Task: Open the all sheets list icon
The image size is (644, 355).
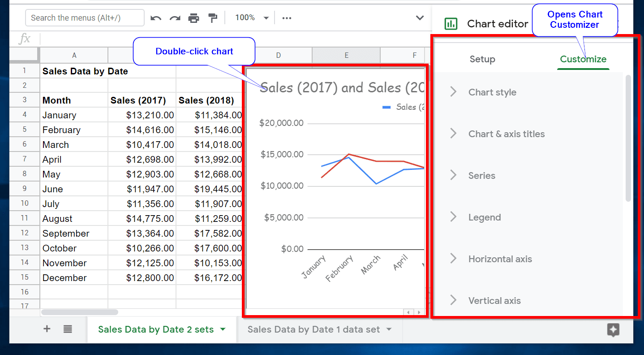Action: click(x=67, y=329)
